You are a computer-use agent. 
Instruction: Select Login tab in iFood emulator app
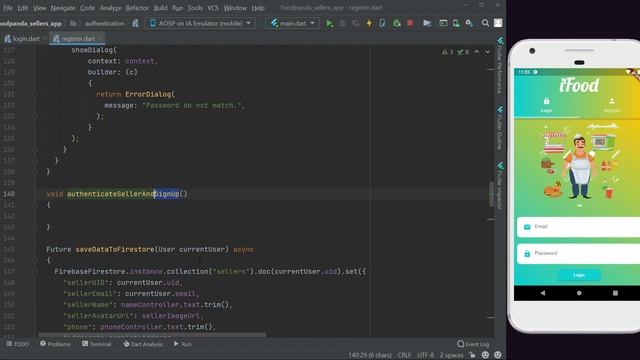click(546, 104)
